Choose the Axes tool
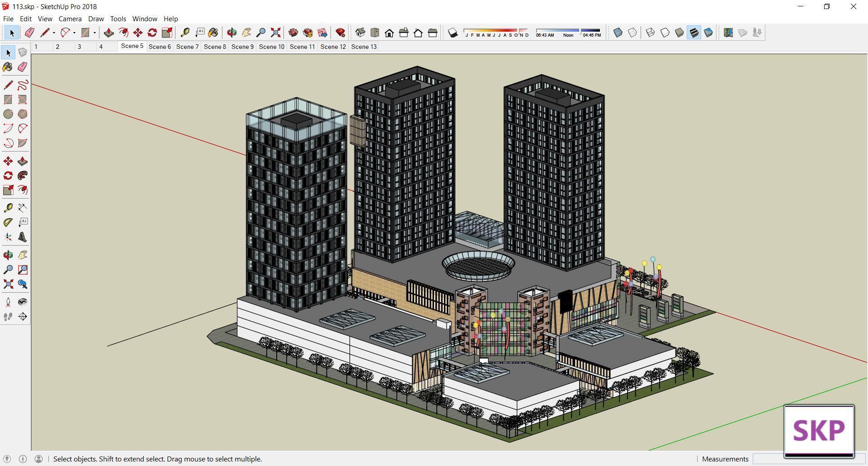Viewport: 868px width, 466px height. point(8,237)
